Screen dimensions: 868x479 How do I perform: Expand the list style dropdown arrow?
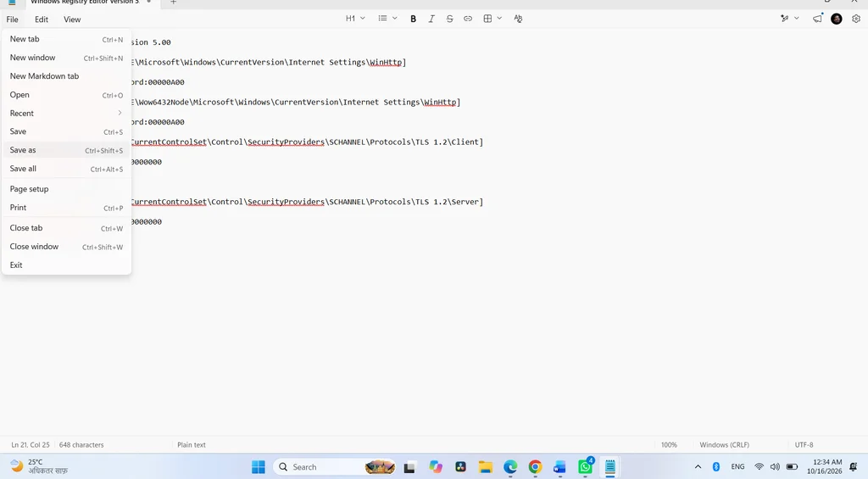click(x=395, y=19)
